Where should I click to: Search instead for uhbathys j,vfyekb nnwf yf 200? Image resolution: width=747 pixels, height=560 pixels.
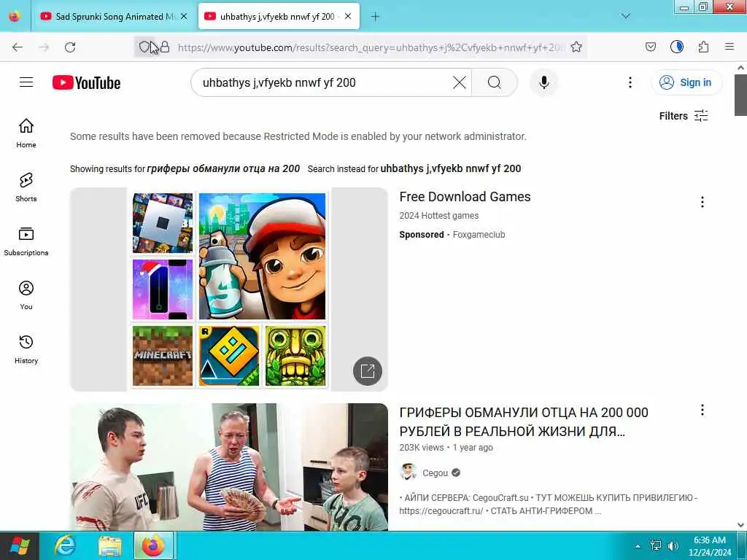450,168
